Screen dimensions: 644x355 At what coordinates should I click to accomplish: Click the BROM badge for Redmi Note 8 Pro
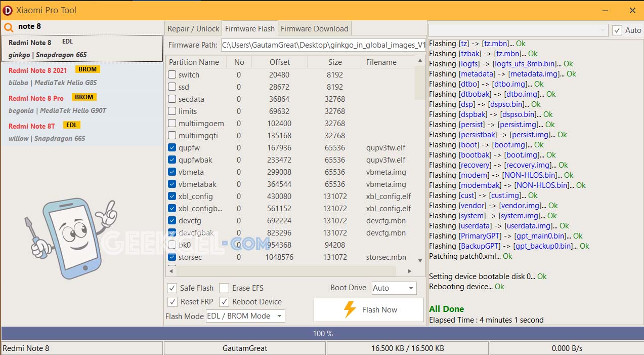[84, 97]
